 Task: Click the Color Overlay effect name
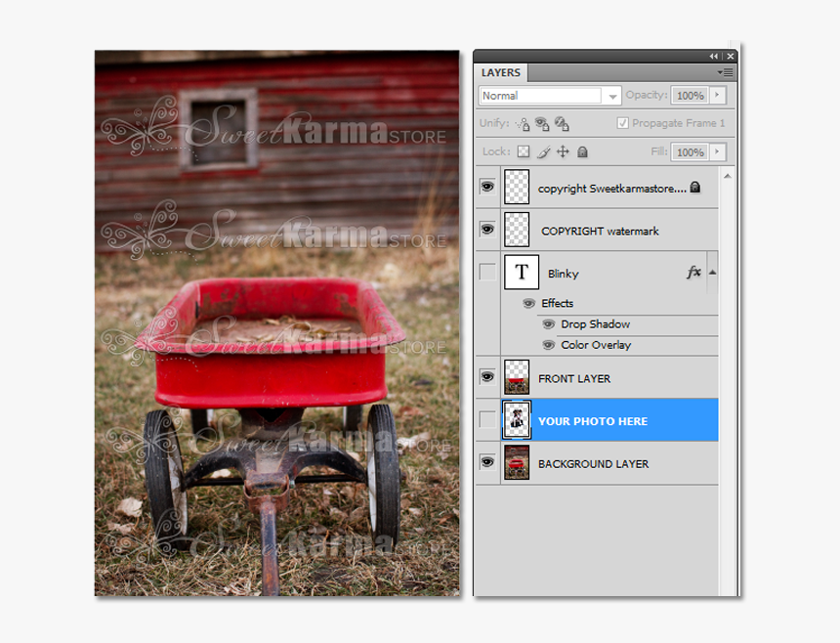point(596,345)
